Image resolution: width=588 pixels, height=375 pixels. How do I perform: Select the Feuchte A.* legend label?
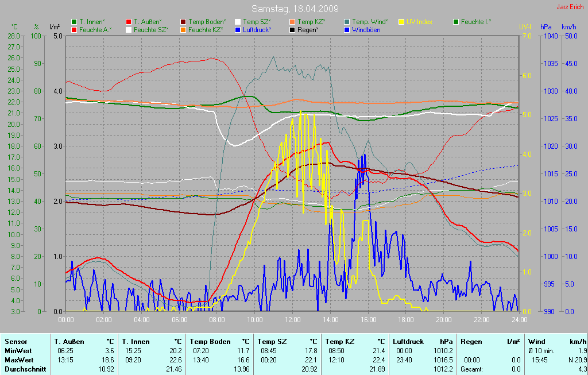pyautogui.click(x=95, y=29)
